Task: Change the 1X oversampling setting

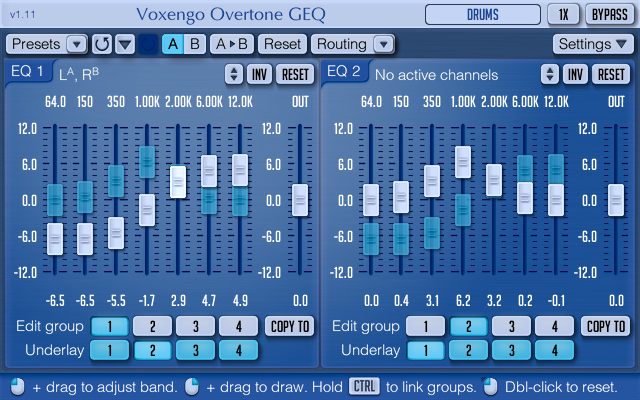Action: pos(564,15)
